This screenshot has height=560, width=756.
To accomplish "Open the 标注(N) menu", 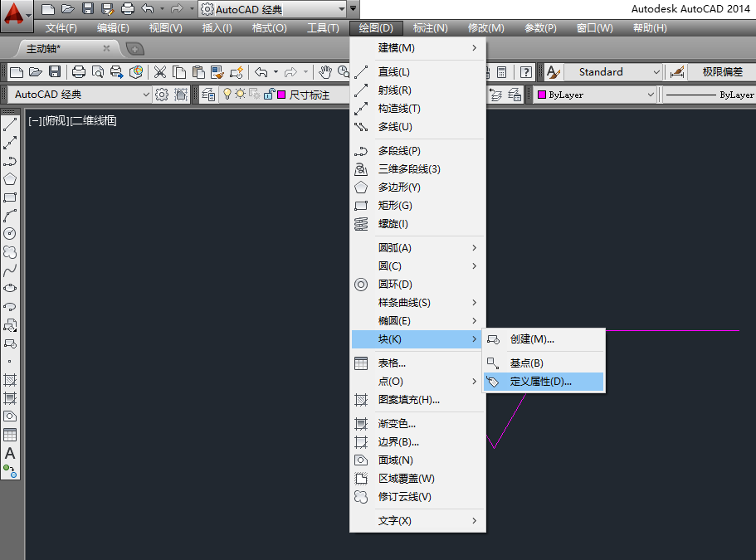I will coord(431,28).
